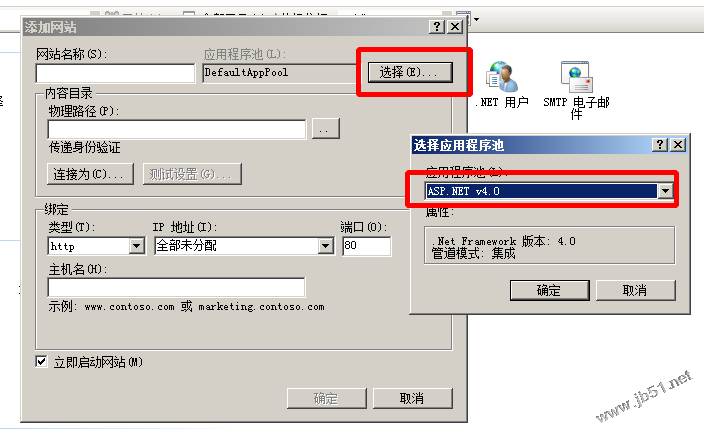Open the .NET 用户 (.NET Users) icon
704x434 pixels.
click(502, 85)
